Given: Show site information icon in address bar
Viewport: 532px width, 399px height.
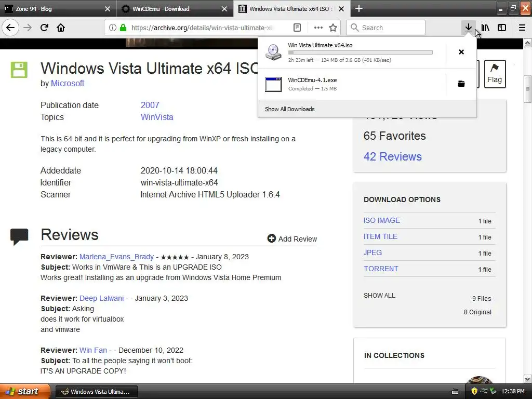Looking at the screenshot, I should point(113,28).
